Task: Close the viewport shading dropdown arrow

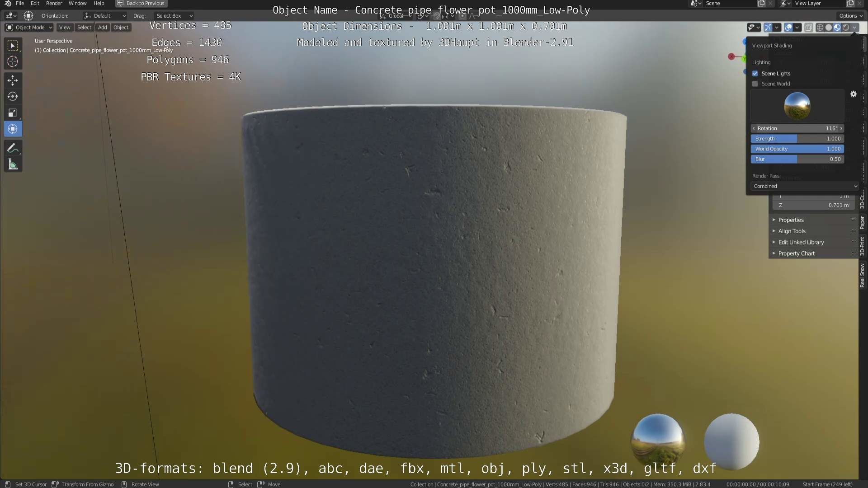Action: pyautogui.click(x=854, y=28)
